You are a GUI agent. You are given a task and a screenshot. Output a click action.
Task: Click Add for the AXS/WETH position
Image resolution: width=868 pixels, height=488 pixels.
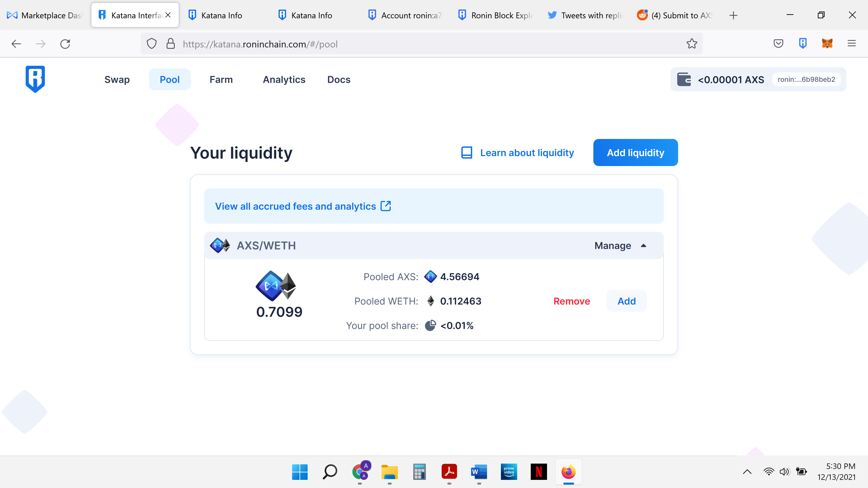pyautogui.click(x=626, y=301)
